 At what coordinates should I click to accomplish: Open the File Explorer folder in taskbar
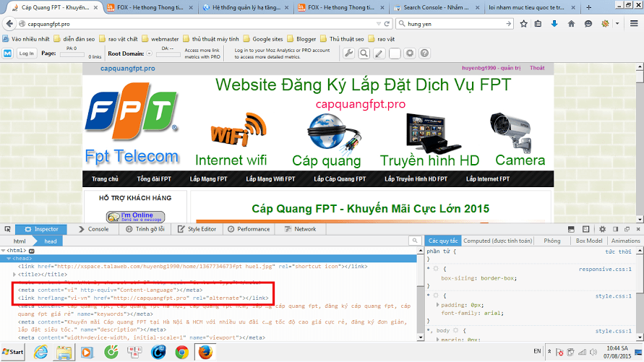point(64,352)
